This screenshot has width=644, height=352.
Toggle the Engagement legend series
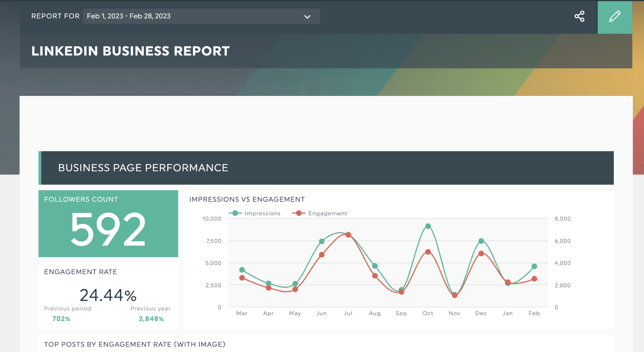click(320, 213)
